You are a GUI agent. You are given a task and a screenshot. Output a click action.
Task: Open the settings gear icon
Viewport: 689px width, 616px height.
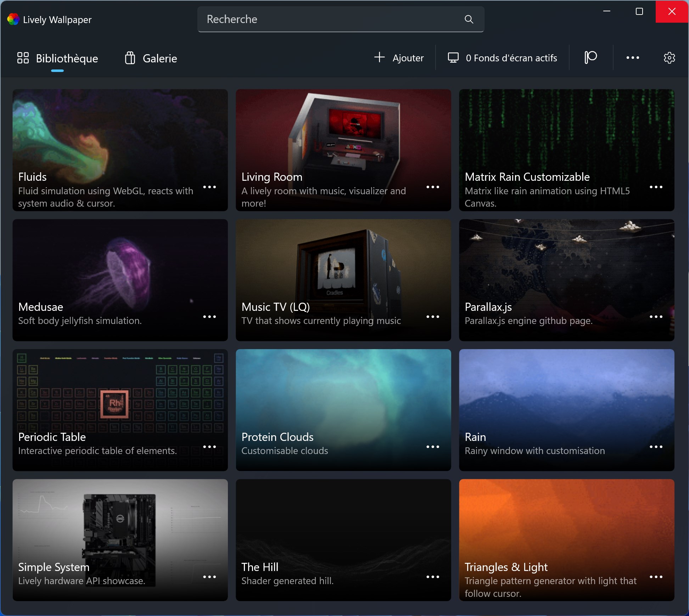pyautogui.click(x=669, y=57)
